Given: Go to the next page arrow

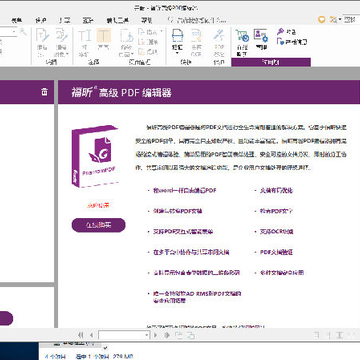Looking at the screenshot, I should [x=155, y=335].
